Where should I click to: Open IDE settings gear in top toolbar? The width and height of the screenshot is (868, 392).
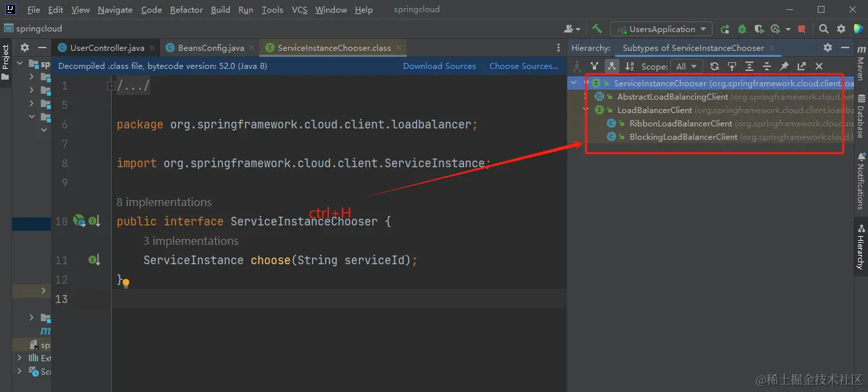(x=841, y=29)
